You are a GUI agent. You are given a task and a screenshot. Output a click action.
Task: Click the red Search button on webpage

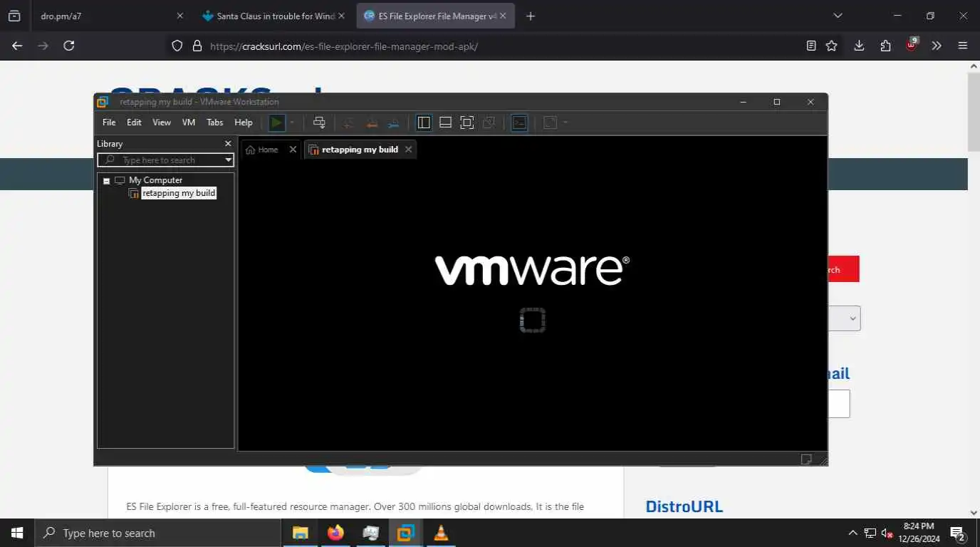click(x=844, y=269)
